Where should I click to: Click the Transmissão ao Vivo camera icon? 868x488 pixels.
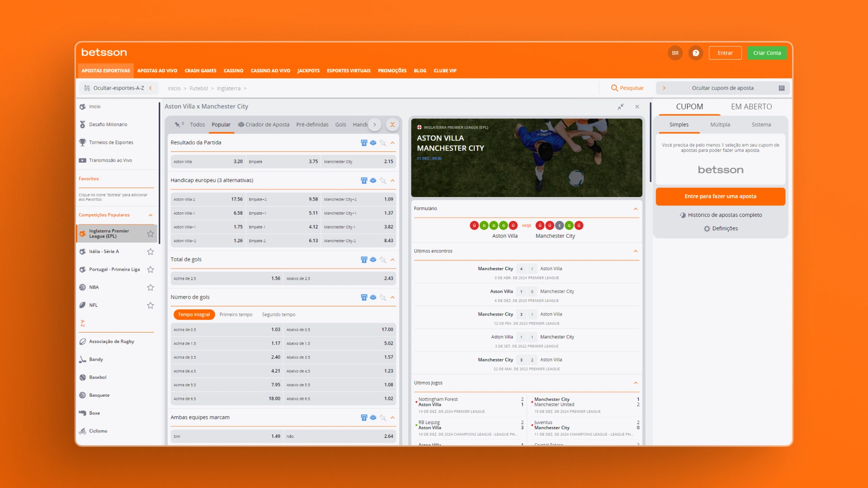click(x=82, y=160)
